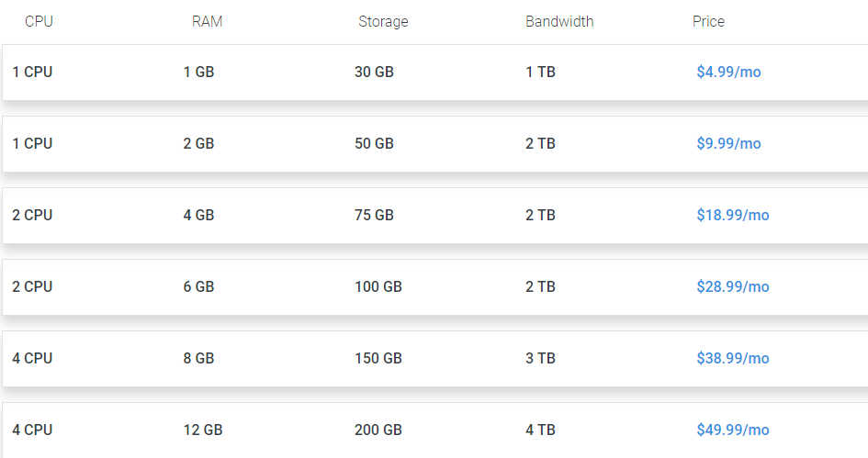Viewport: 868px width, 458px height.
Task: Click the Bandwidth column header
Action: click(x=559, y=22)
